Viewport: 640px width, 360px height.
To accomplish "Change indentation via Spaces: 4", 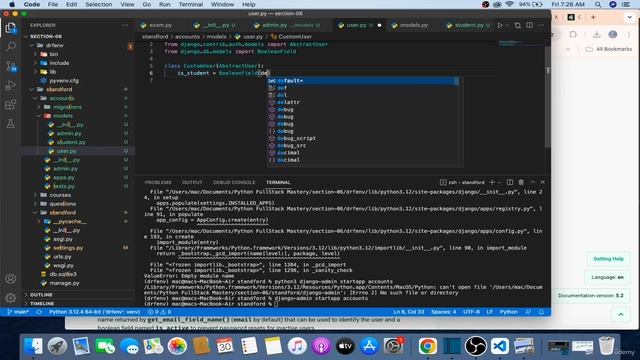I will (444, 312).
